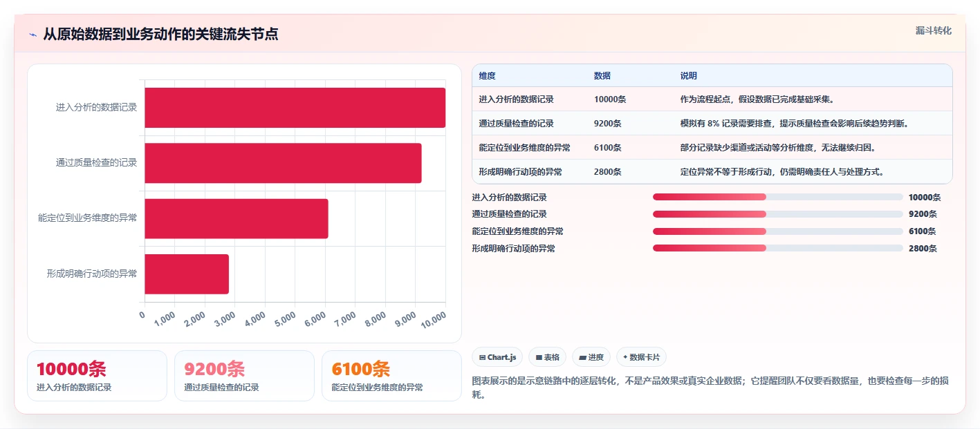Click the 漏斗转化 badge in the header
The height and width of the screenshot is (429, 980).
pos(933,31)
